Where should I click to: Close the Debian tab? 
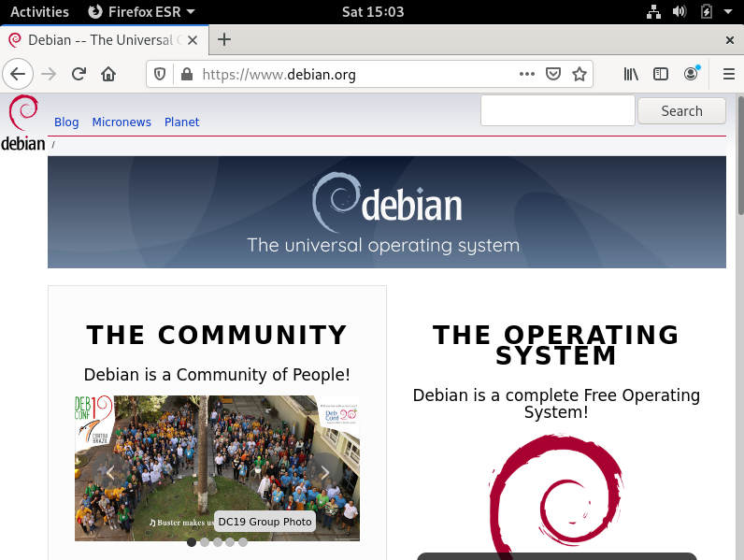click(x=193, y=40)
